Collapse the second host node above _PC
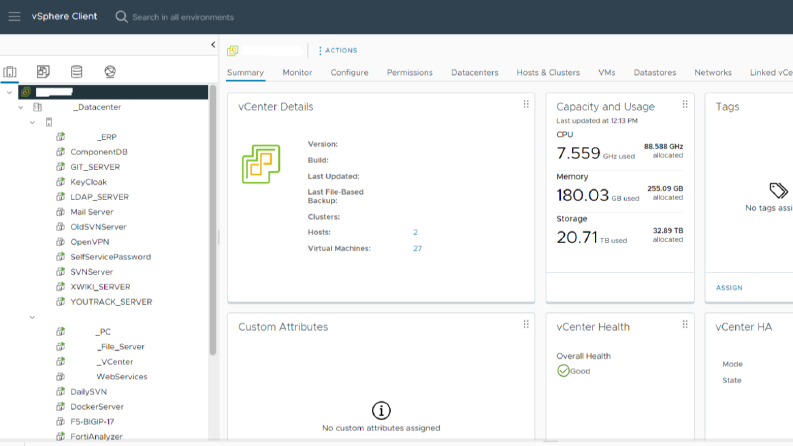 tap(32, 317)
